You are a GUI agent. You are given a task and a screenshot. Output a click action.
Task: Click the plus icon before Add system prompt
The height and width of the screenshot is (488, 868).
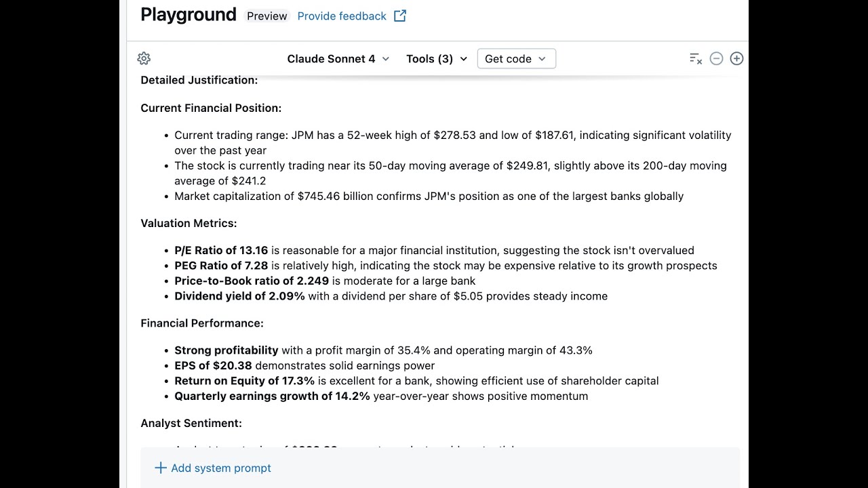click(161, 468)
